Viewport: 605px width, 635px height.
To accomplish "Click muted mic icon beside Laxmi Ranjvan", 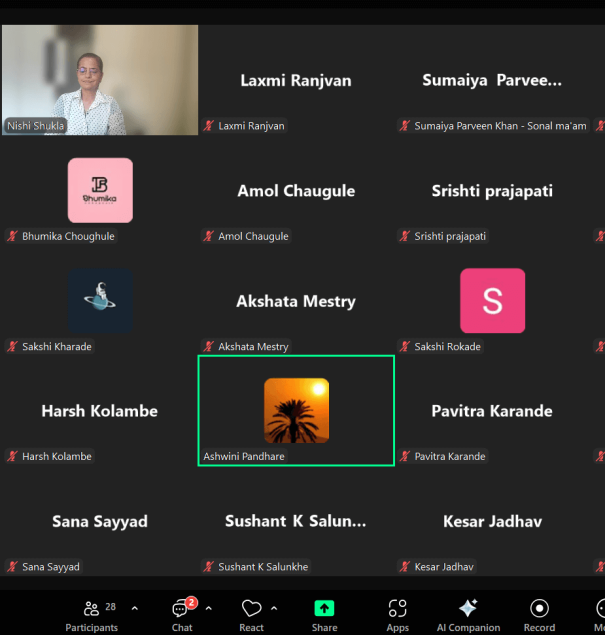I will [209, 126].
